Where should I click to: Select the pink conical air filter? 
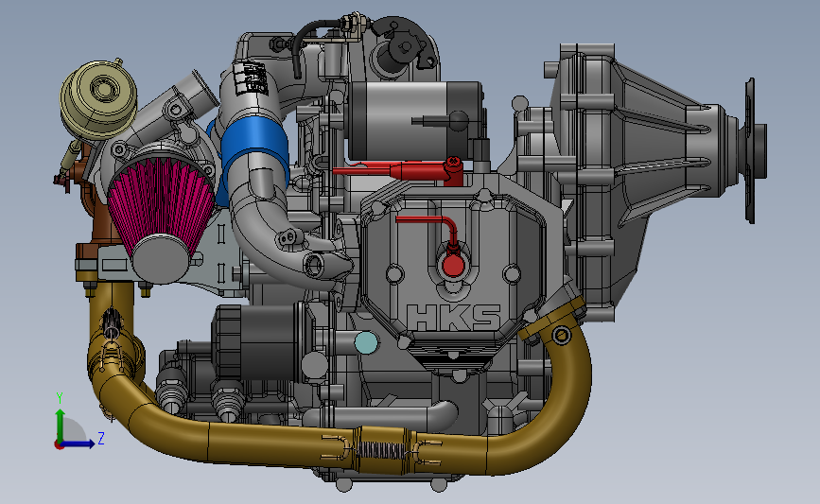[x=161, y=204]
